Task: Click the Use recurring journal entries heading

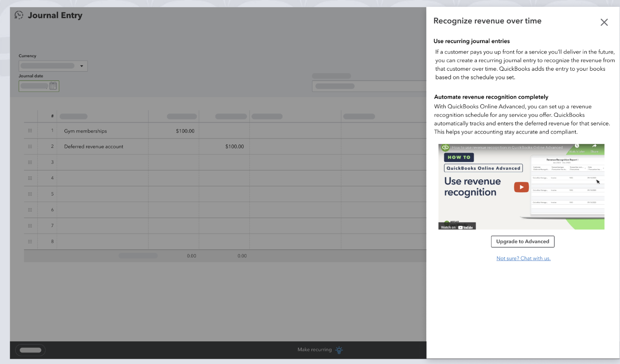Action: (x=472, y=41)
